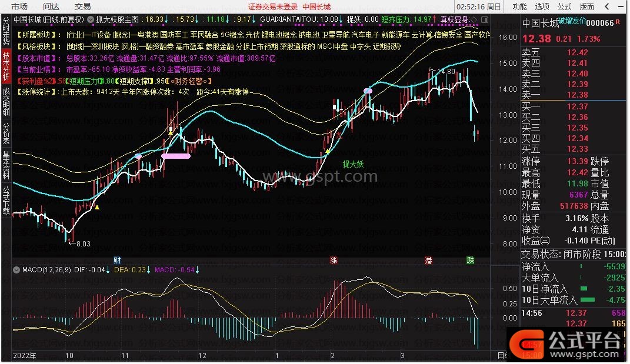Viewport: 630px width, 364px height.
Task: Click the MACD(12,26,9) indicator label
Action: click(46, 270)
